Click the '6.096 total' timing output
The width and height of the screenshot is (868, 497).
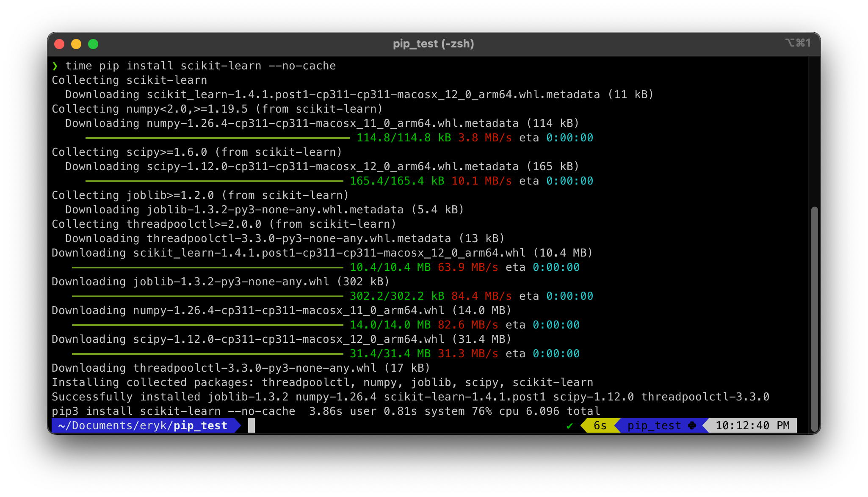(x=563, y=411)
